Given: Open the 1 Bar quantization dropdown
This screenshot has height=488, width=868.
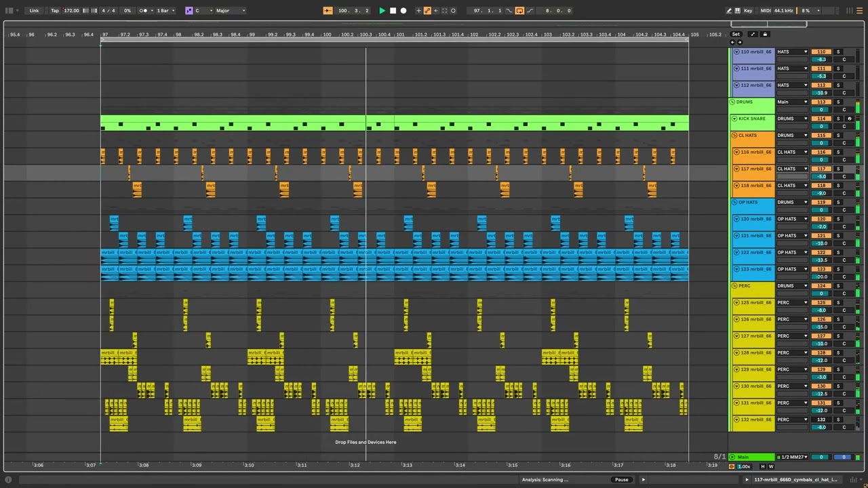Looking at the screenshot, I should click(166, 11).
